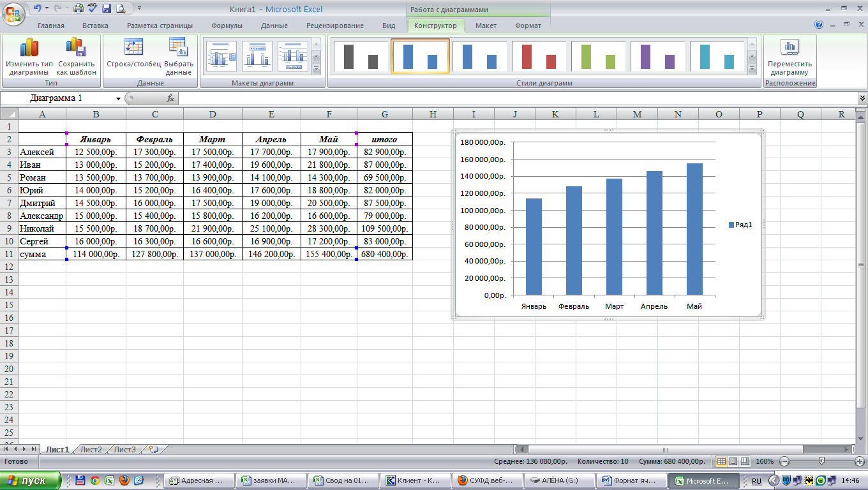This screenshot has height=490, width=868.
Task: Run the spelling check icon
Action: (x=93, y=8)
